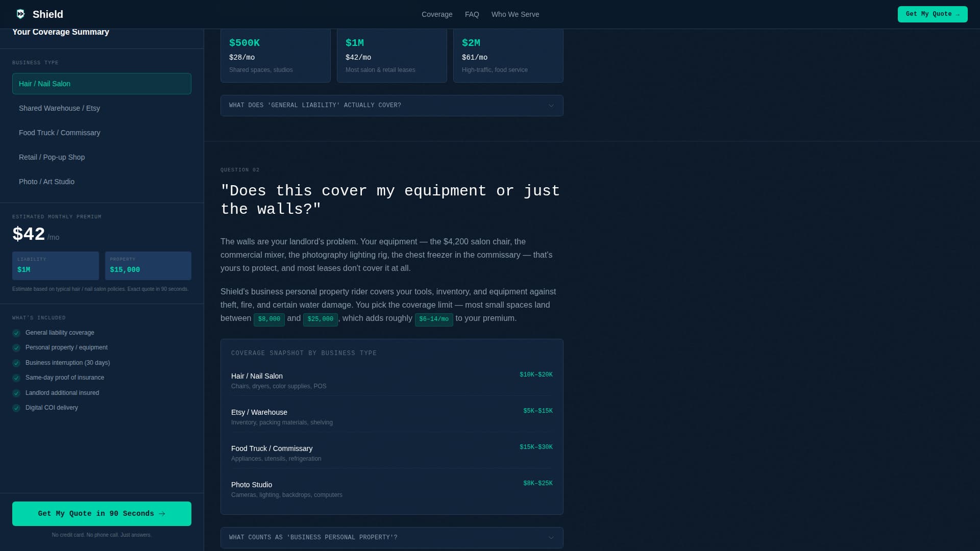Click checkmark icon beside Landlord additional insured
This screenshot has height=551, width=980.
pos(16,393)
